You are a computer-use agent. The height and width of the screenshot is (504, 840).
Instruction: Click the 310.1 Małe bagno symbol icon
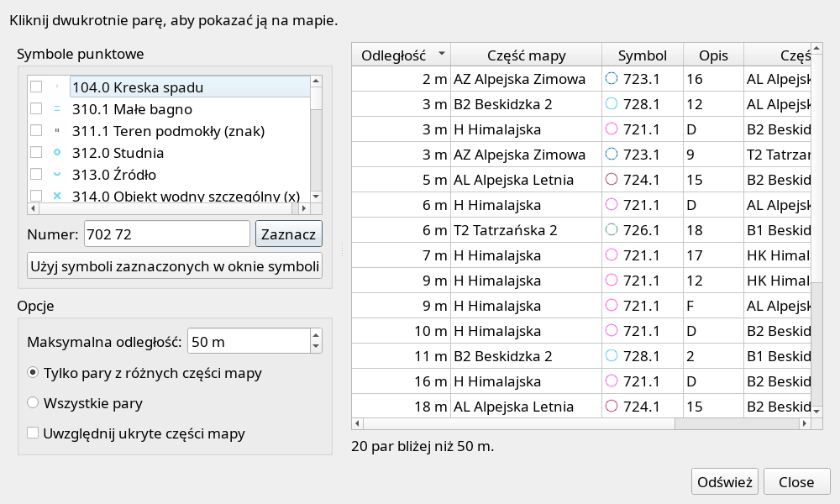pyautogui.click(x=57, y=108)
